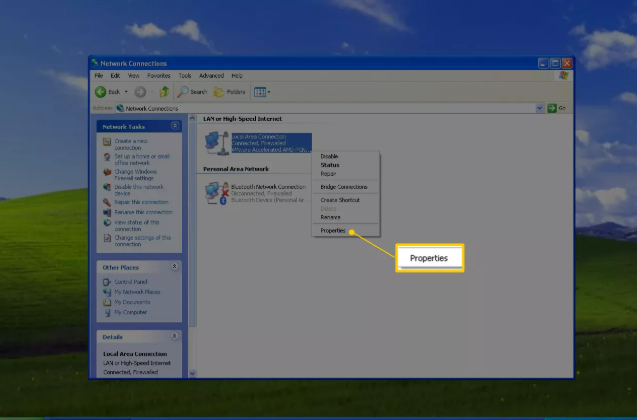Open the Search toolbar button
637x420 pixels.
[193, 92]
